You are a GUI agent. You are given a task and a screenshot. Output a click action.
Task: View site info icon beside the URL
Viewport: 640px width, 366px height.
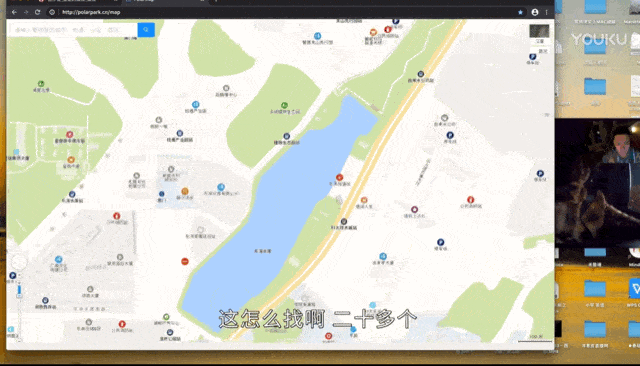pyautogui.click(x=52, y=12)
